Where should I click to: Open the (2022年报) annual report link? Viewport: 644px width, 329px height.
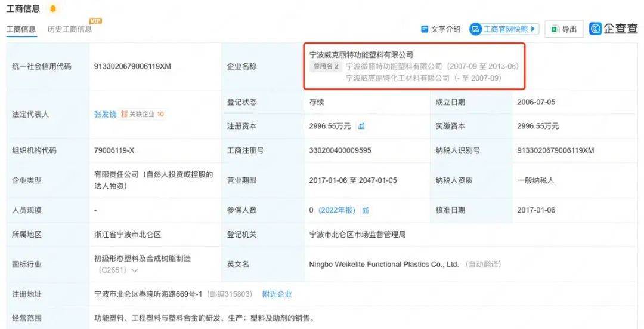click(x=337, y=210)
